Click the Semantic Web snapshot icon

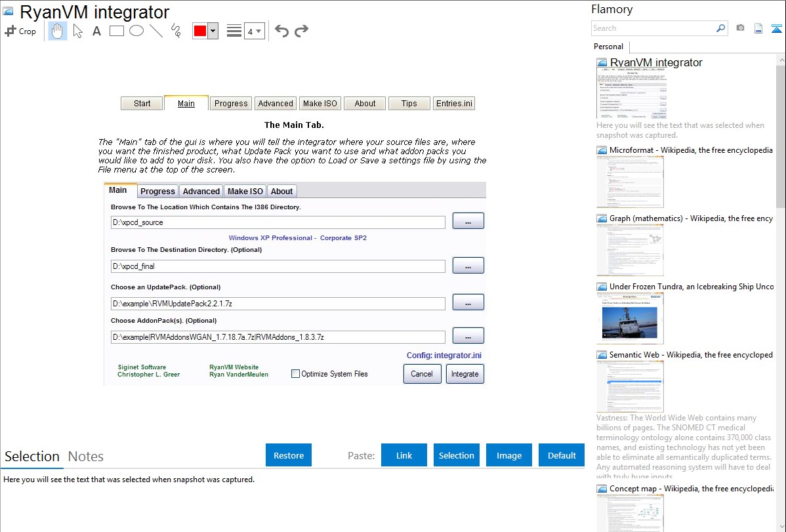point(602,355)
